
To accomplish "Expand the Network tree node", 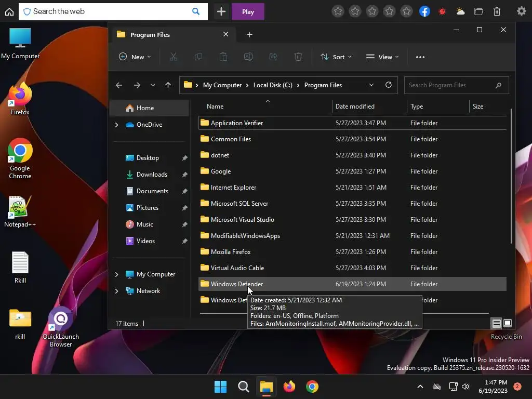I will [x=117, y=291].
